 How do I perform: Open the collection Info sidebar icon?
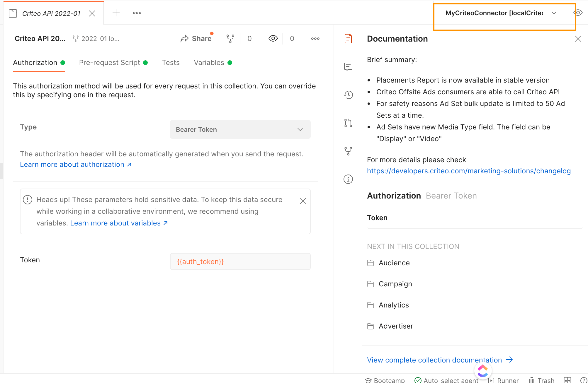pyautogui.click(x=348, y=179)
